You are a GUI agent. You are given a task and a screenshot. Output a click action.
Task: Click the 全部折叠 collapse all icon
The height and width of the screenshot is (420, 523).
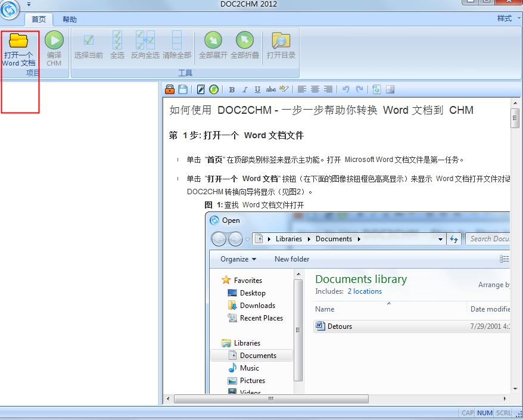click(245, 40)
